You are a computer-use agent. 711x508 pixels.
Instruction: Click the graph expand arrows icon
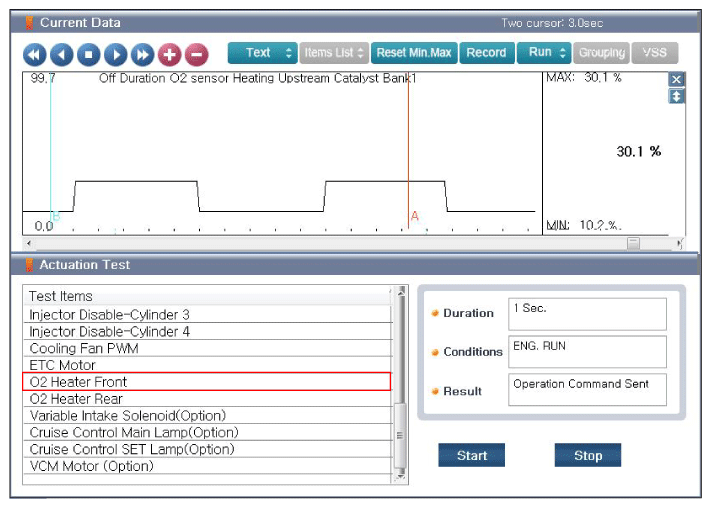[x=677, y=96]
